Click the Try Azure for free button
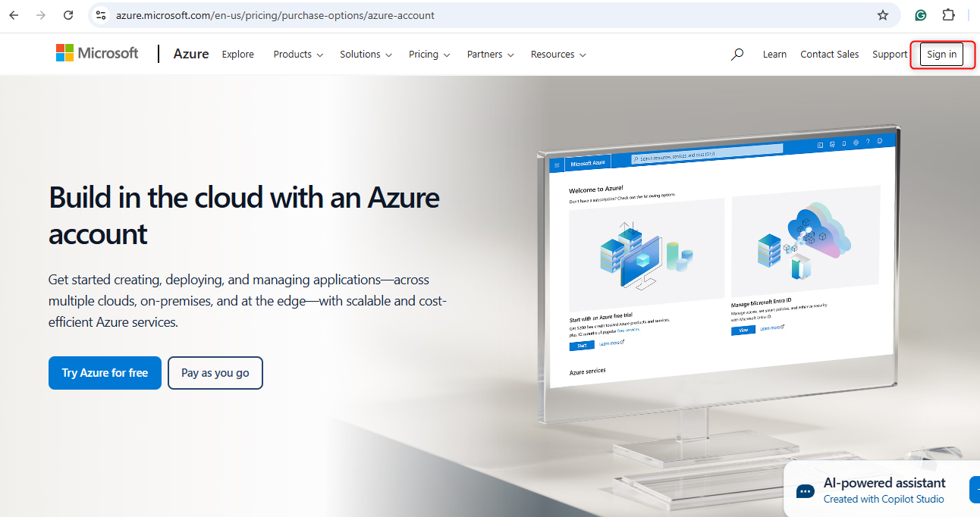This screenshot has width=980, height=517. 105,373
